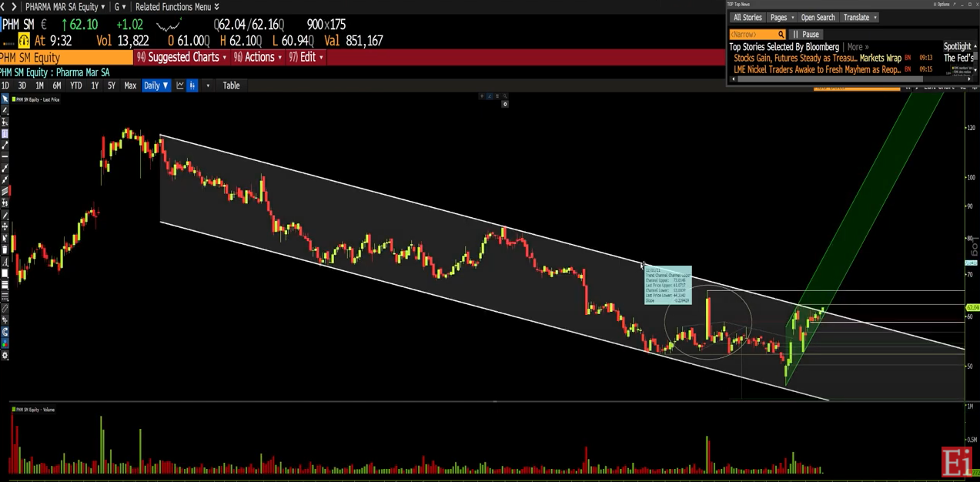Viewport: 980px width, 482px height.
Task: Open chart type dropdown arrow before Table
Action: [208, 85]
